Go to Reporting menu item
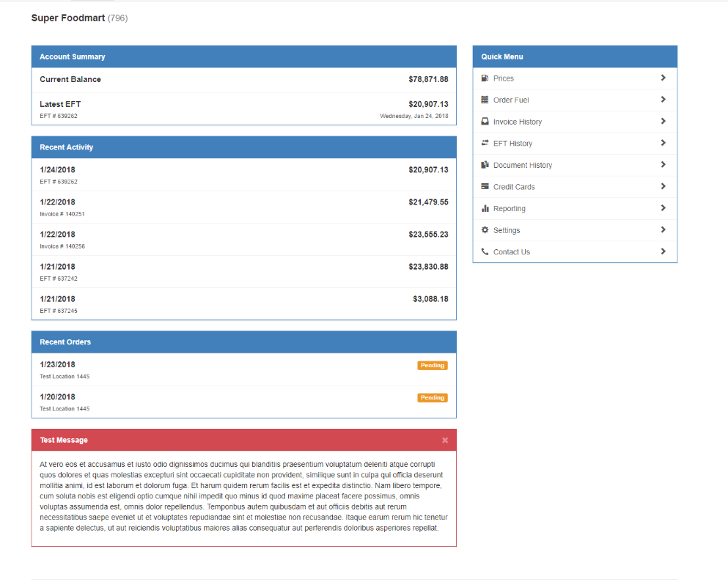 (x=575, y=208)
